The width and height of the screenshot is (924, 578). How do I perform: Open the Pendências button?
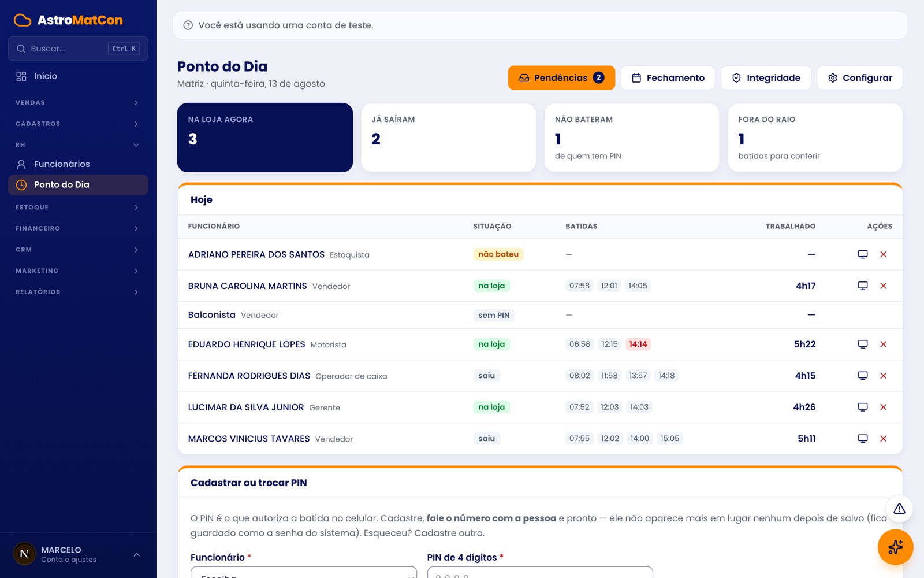pyautogui.click(x=561, y=78)
